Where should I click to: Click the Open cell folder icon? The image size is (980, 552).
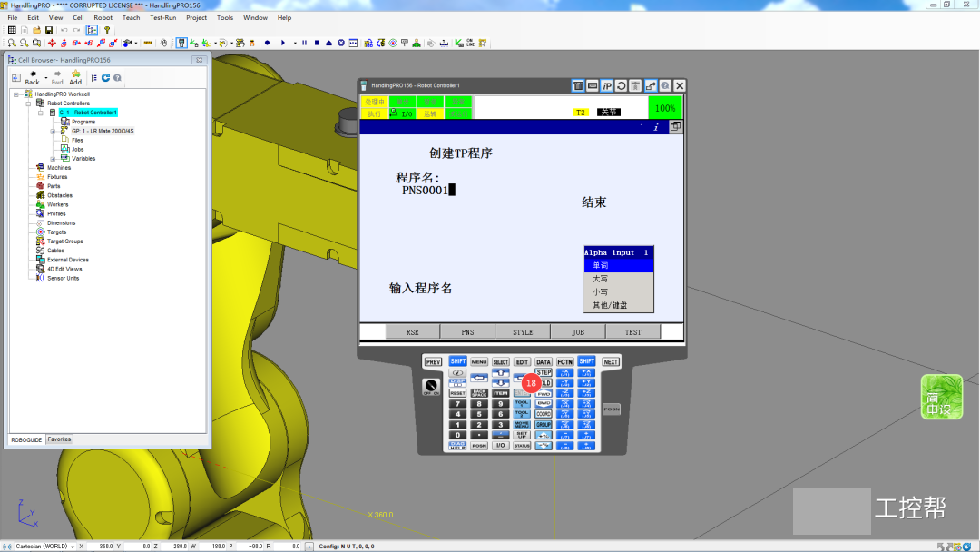click(x=36, y=30)
